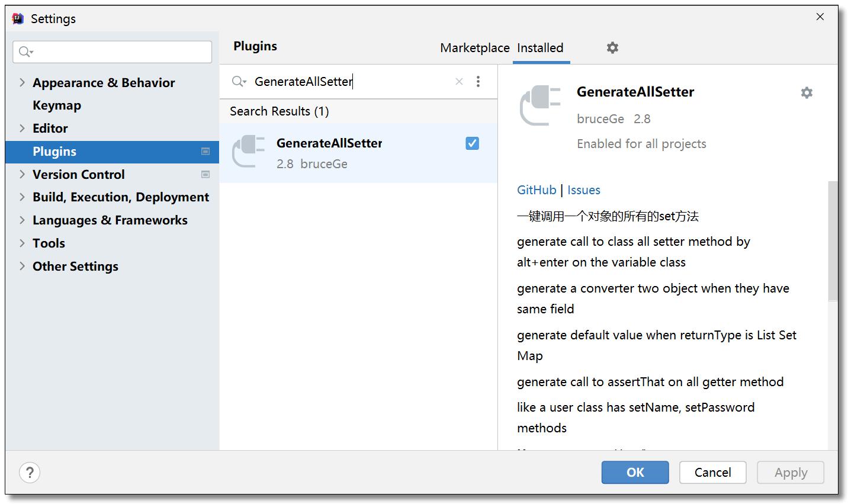Click the Cancel button

713,473
